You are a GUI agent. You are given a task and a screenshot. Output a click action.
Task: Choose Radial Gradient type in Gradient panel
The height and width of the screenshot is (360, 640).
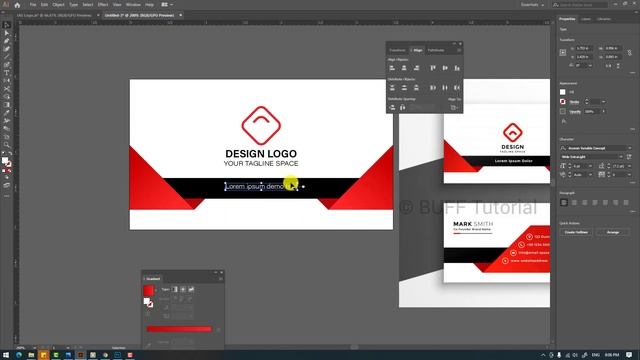183,289
